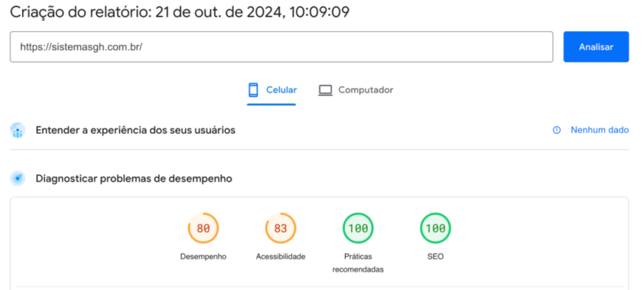Click the Desempenho label
This screenshot has height=290, width=644.
203,257
